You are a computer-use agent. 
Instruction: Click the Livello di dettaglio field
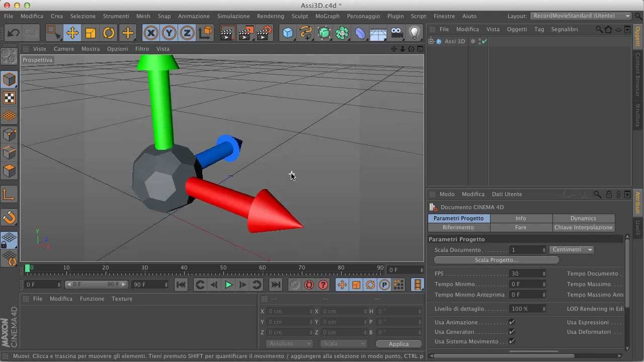[x=528, y=309]
